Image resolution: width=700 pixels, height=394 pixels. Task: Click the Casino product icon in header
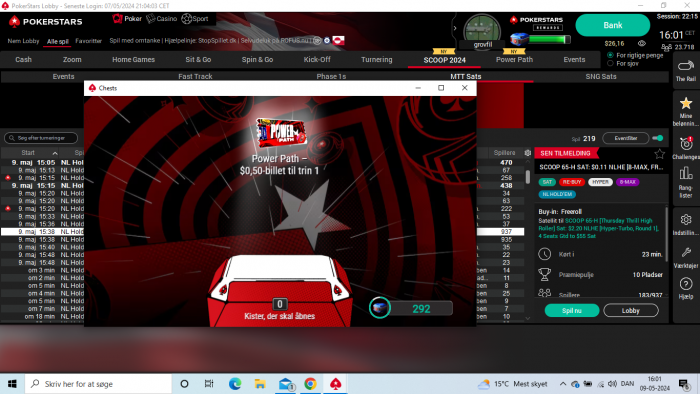(151, 18)
